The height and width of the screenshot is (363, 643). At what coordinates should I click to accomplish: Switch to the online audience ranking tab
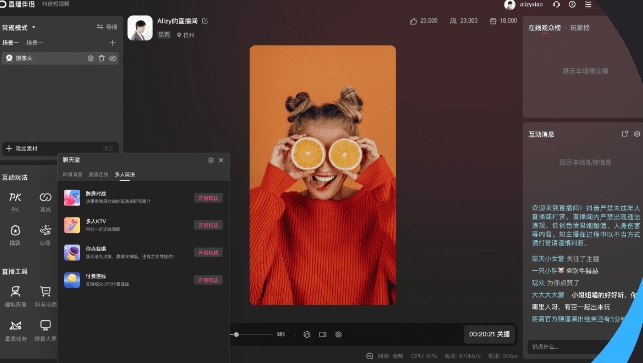[x=544, y=28]
